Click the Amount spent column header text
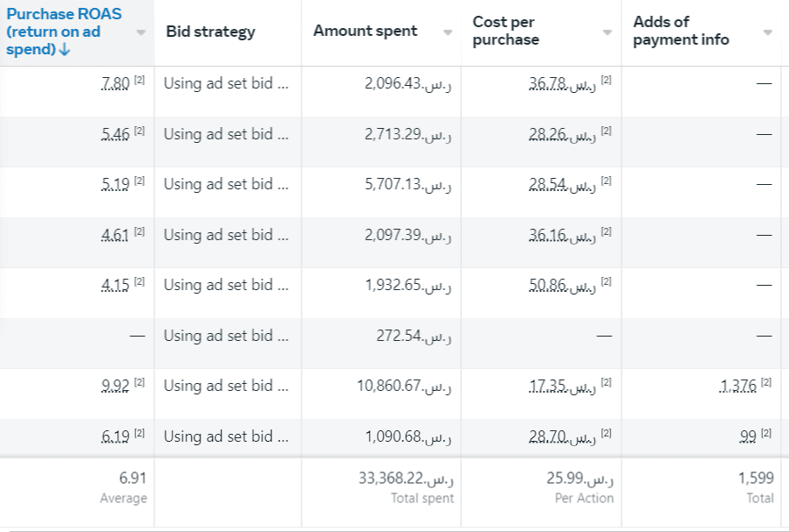The image size is (789, 532). click(365, 32)
